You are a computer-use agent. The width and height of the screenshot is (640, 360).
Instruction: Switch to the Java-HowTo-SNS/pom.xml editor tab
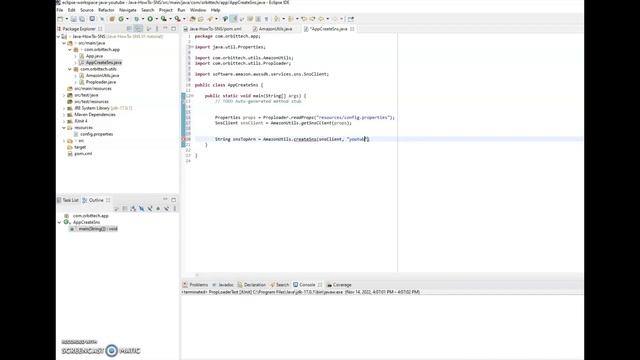tap(213, 29)
